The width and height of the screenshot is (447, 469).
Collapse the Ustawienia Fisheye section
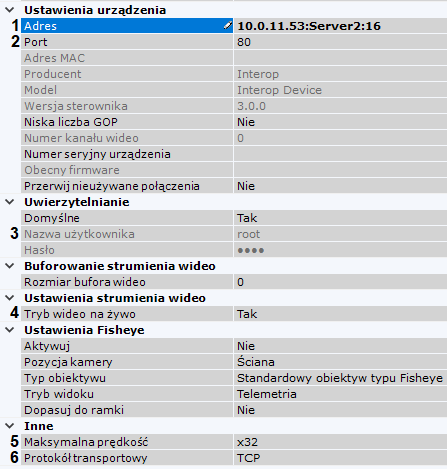[x=10, y=330]
